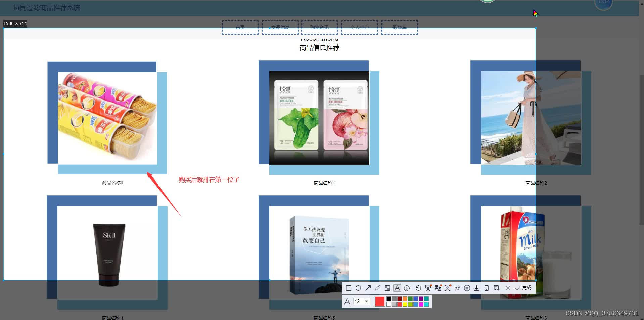
Task: Start screen recording with the record icon
Action: 467,288
